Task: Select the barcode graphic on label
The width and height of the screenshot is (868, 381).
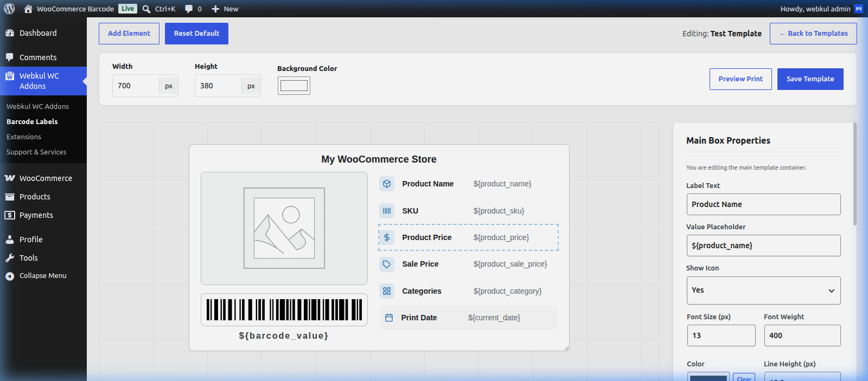Action: [x=284, y=310]
